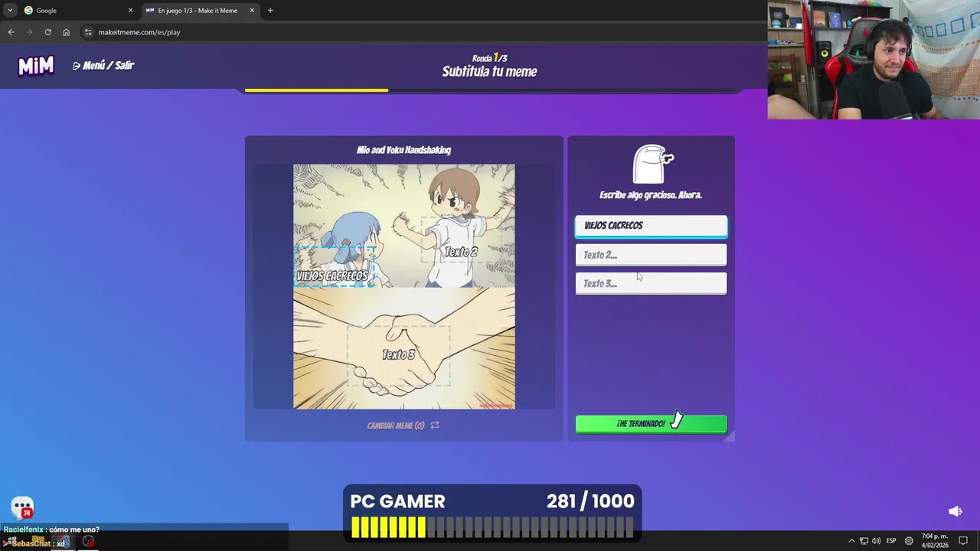Image resolution: width=980 pixels, height=551 pixels.
Task: Show hidden system tray icons
Action: pos(851,541)
